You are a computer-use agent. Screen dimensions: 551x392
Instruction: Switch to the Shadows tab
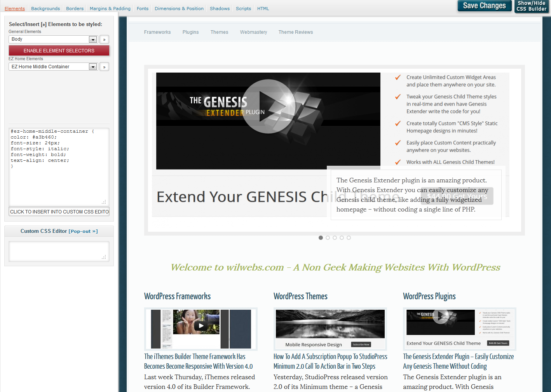[x=220, y=9]
